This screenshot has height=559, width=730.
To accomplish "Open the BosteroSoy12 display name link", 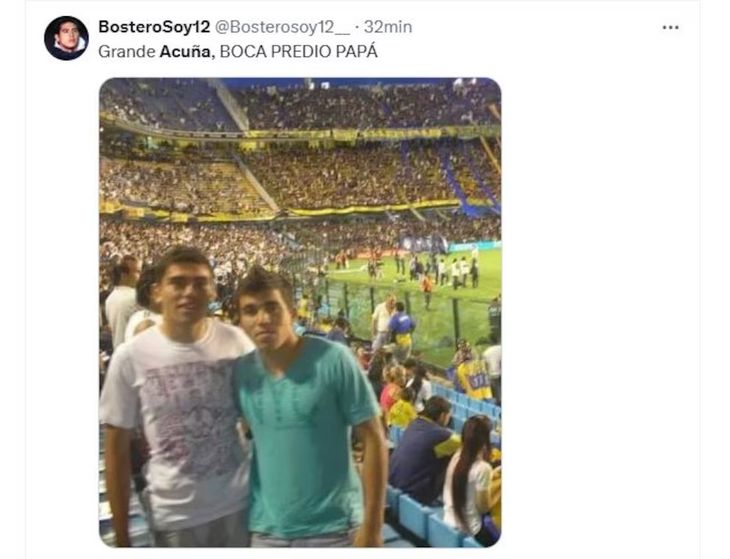I will click(154, 27).
